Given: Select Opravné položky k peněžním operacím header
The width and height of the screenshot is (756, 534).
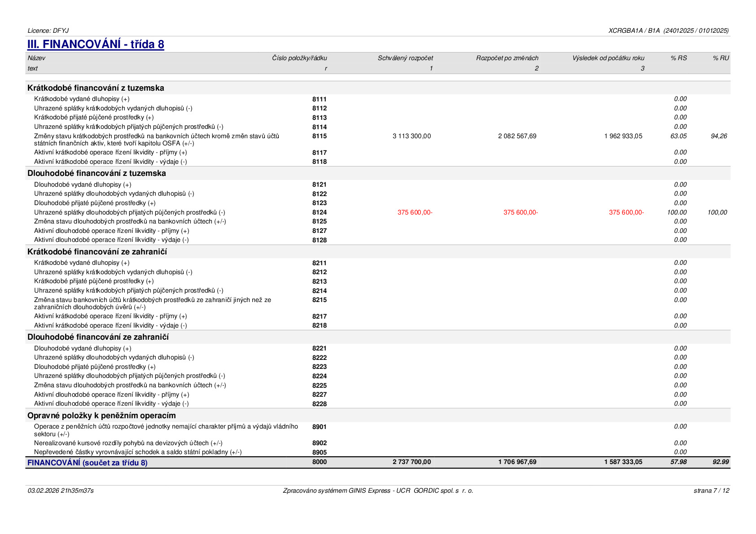Looking at the screenshot, I should point(101,416).
